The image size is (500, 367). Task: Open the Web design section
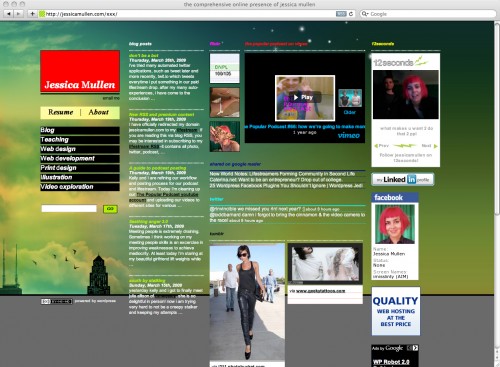click(80, 149)
